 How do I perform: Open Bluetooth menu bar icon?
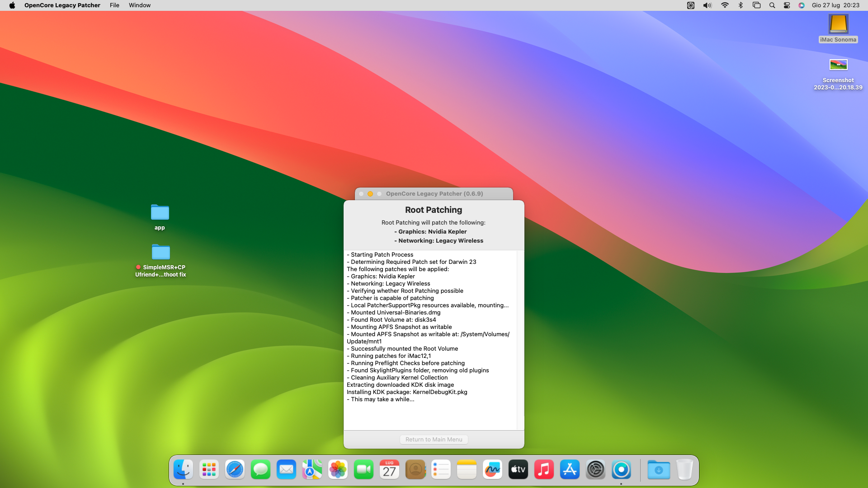[x=741, y=5]
